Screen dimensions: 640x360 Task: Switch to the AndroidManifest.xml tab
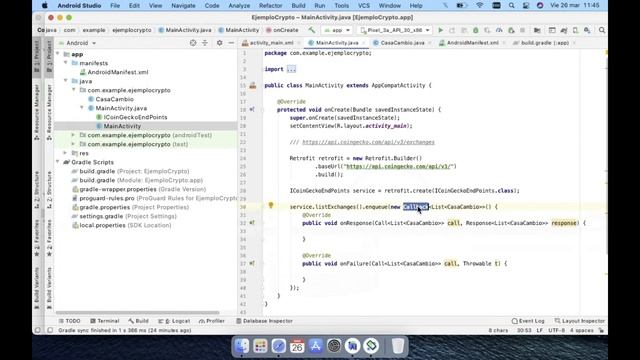click(473, 43)
